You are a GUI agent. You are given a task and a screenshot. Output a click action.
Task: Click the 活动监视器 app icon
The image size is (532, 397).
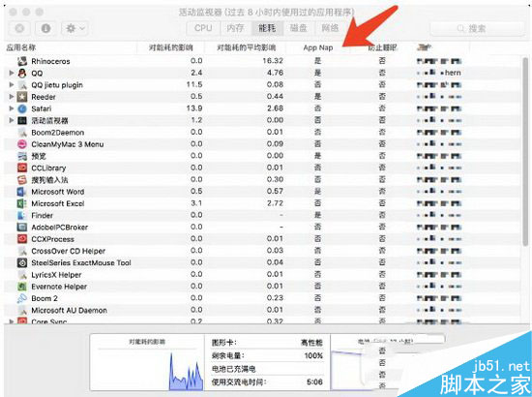(x=22, y=121)
